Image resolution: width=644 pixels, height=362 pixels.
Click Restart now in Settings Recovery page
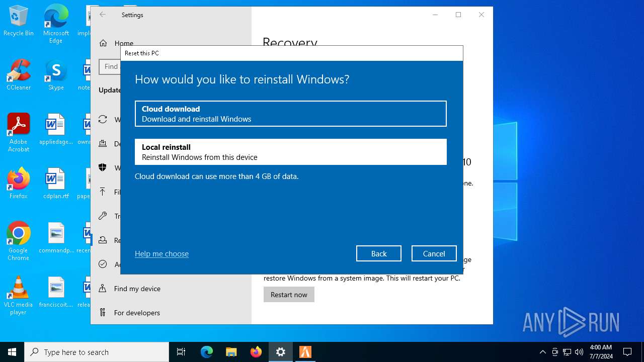[x=289, y=295]
